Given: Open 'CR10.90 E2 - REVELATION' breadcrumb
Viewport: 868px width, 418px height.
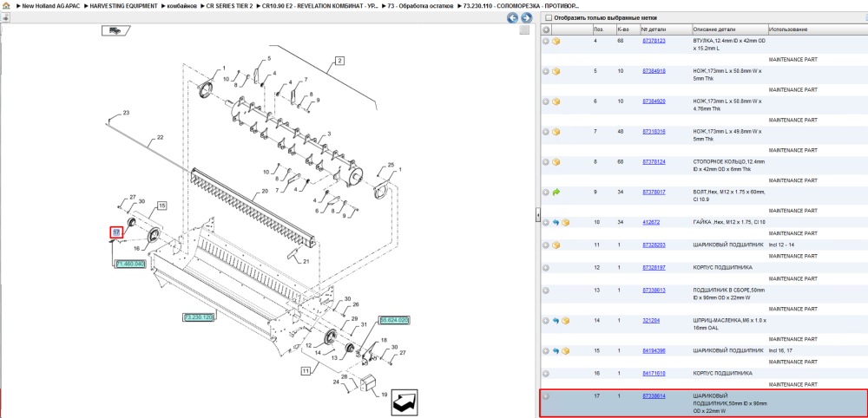Looking at the screenshot, I should (x=321, y=5).
